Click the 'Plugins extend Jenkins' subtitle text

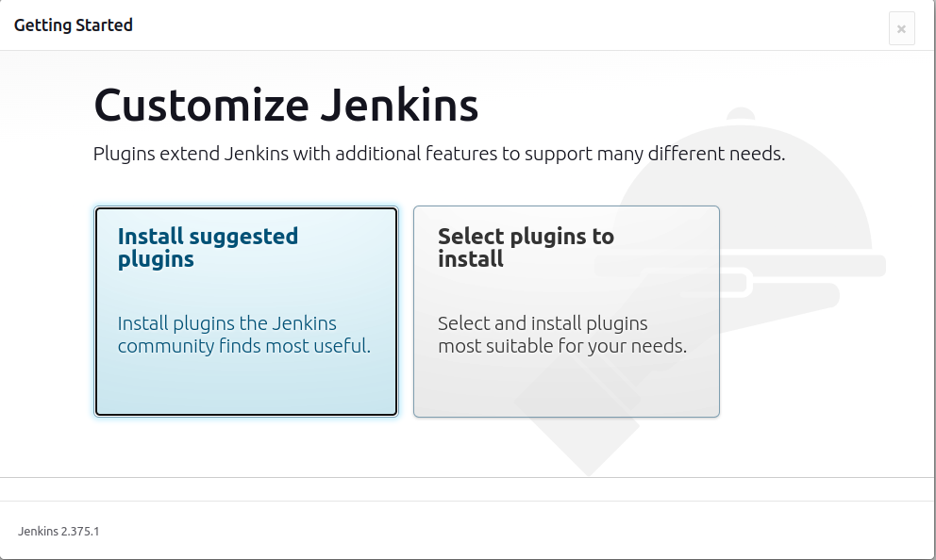tap(440, 154)
